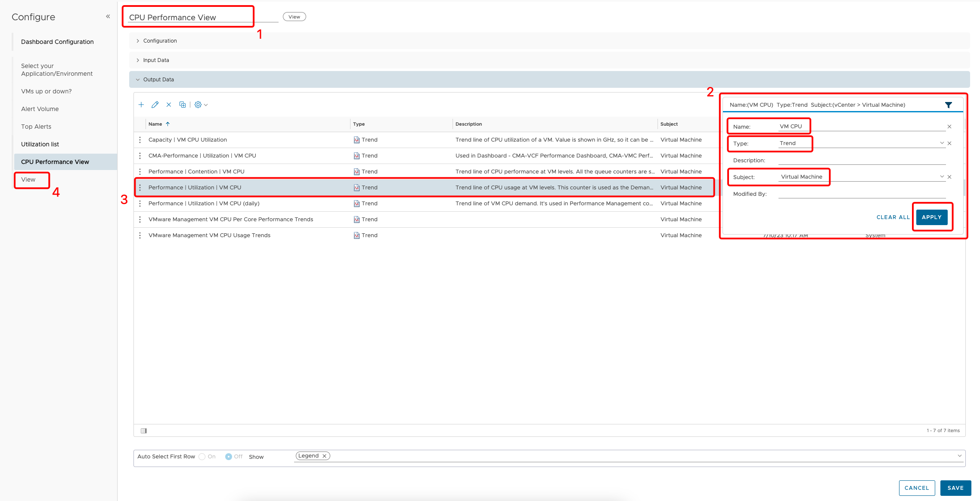Delete the selected view with the X icon
The width and height of the screenshot is (980, 501).
(169, 105)
